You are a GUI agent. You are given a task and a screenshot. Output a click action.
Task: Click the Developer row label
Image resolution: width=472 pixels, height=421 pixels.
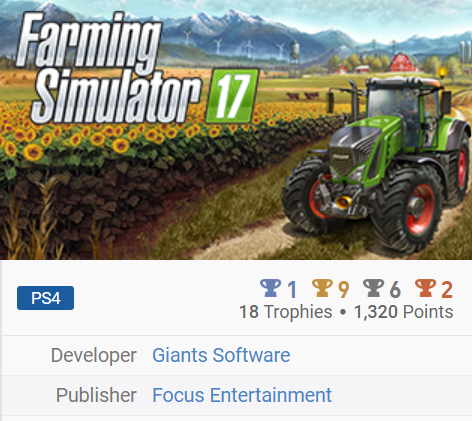[x=94, y=355]
